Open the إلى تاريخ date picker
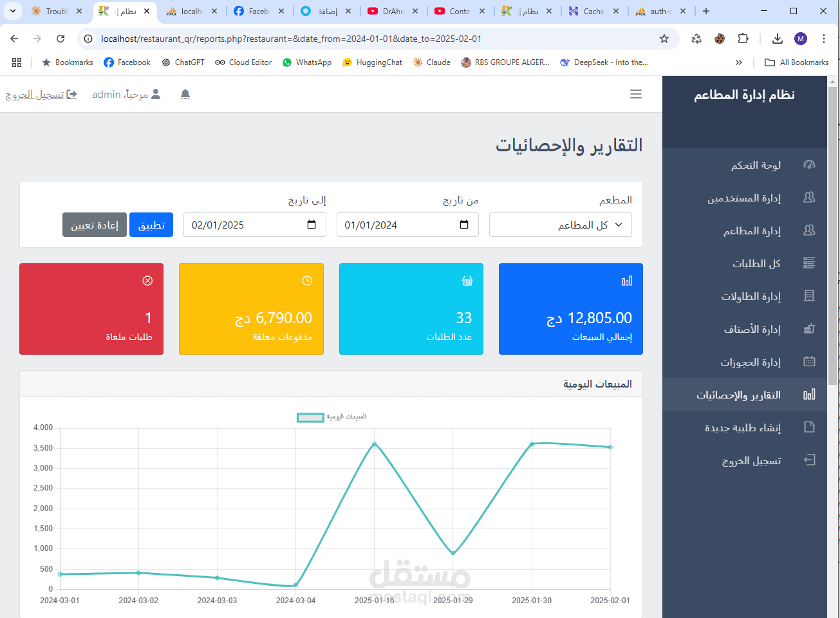 point(310,225)
